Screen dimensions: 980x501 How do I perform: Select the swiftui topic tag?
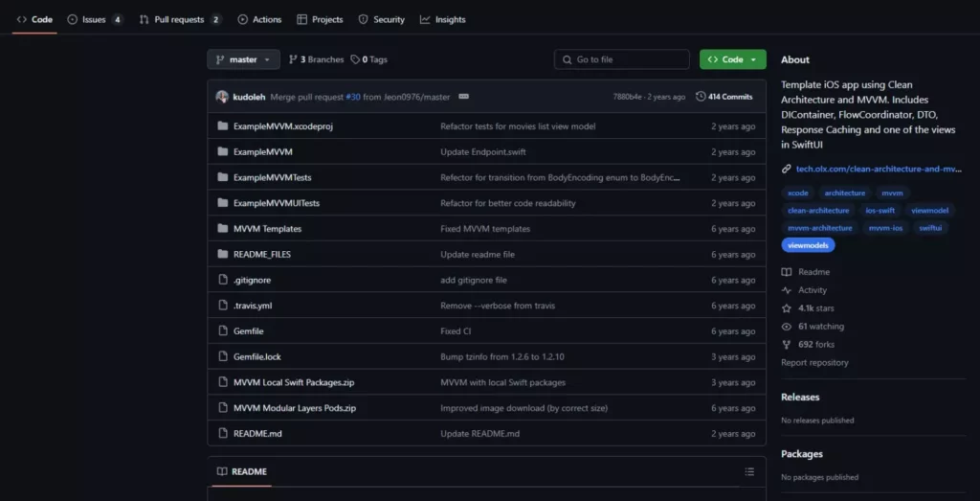(x=930, y=228)
